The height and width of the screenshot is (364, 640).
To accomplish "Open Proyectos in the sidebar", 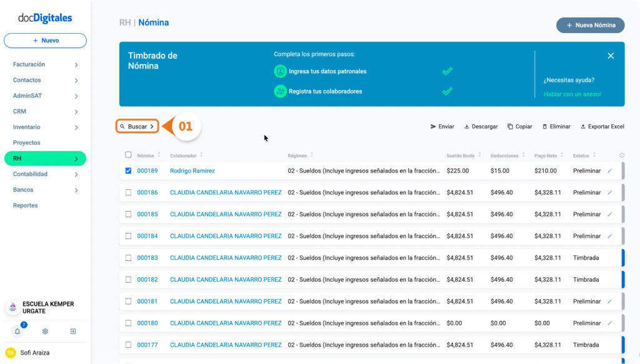I will 26,142.
